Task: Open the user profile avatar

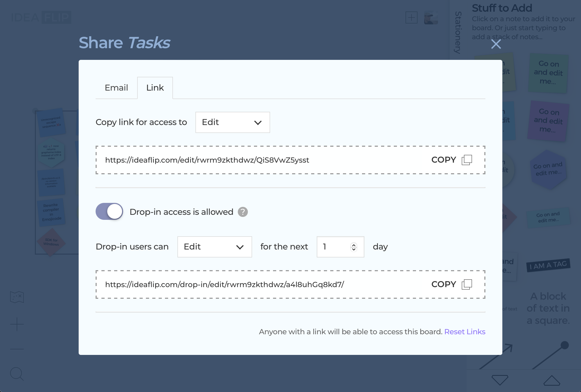Action: (x=431, y=17)
